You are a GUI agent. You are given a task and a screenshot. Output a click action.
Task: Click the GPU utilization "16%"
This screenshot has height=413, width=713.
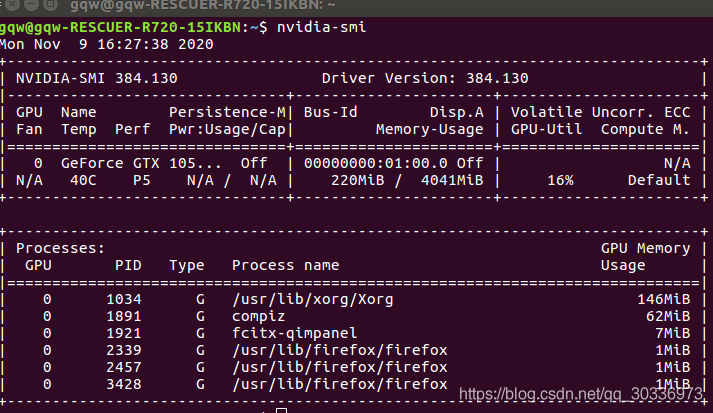560,181
